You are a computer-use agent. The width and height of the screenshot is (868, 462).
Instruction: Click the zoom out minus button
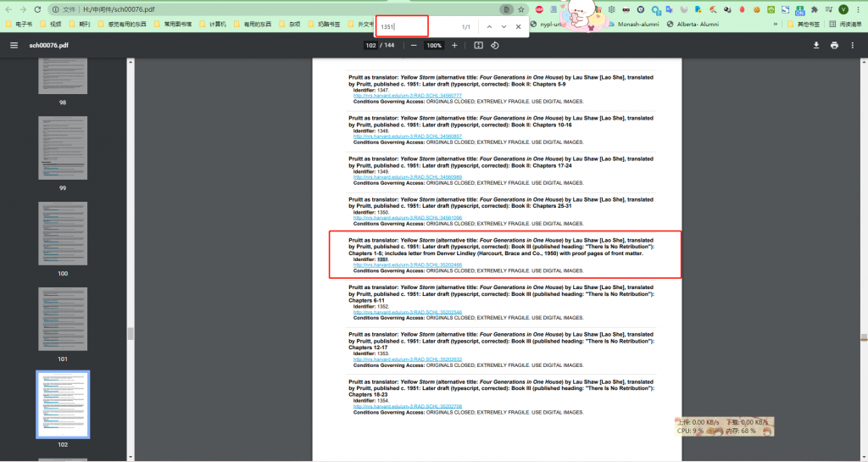[414, 46]
